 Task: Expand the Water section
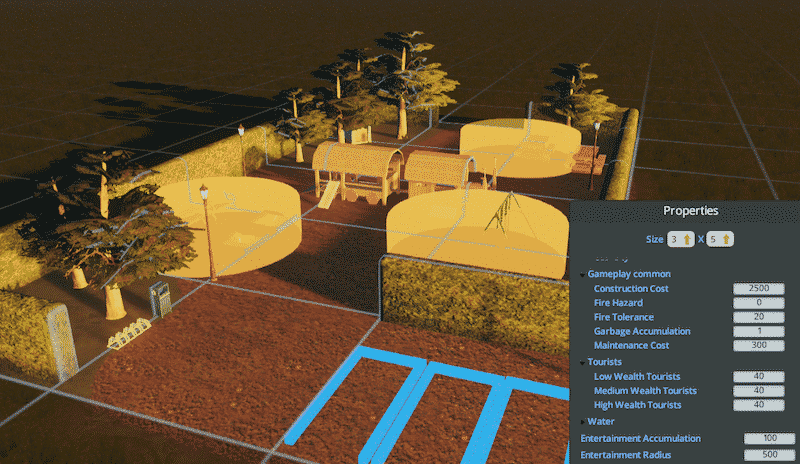click(x=583, y=422)
